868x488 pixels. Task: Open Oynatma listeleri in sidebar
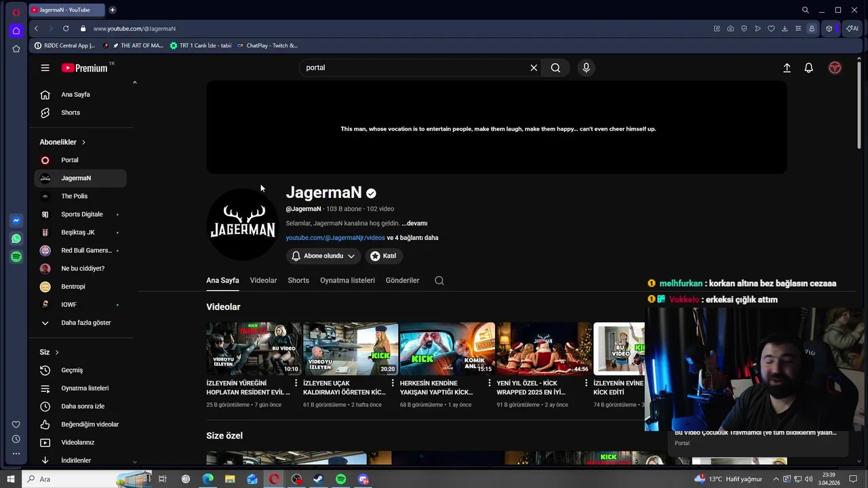click(80, 388)
